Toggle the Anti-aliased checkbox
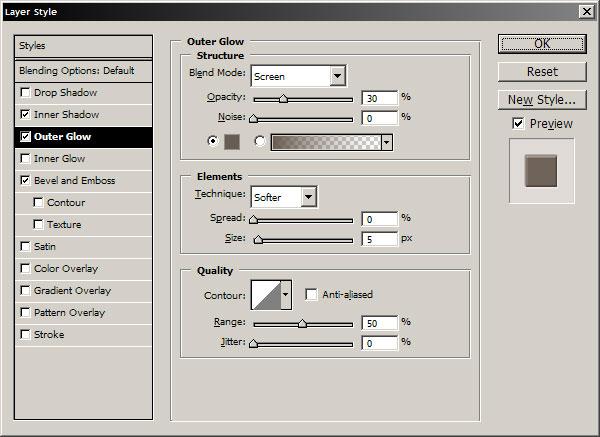Screen dimensions: 600x437 tap(312, 294)
